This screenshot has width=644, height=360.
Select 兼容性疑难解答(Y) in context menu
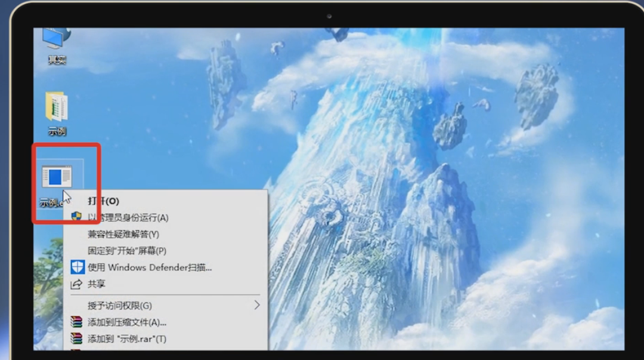point(123,235)
